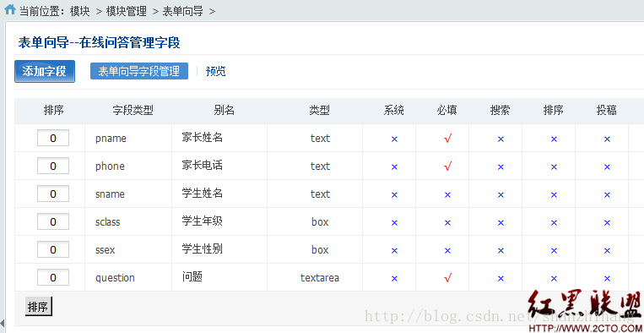Click the 排序 cross icon for phone
The width and height of the screenshot is (644, 333).
(x=554, y=167)
